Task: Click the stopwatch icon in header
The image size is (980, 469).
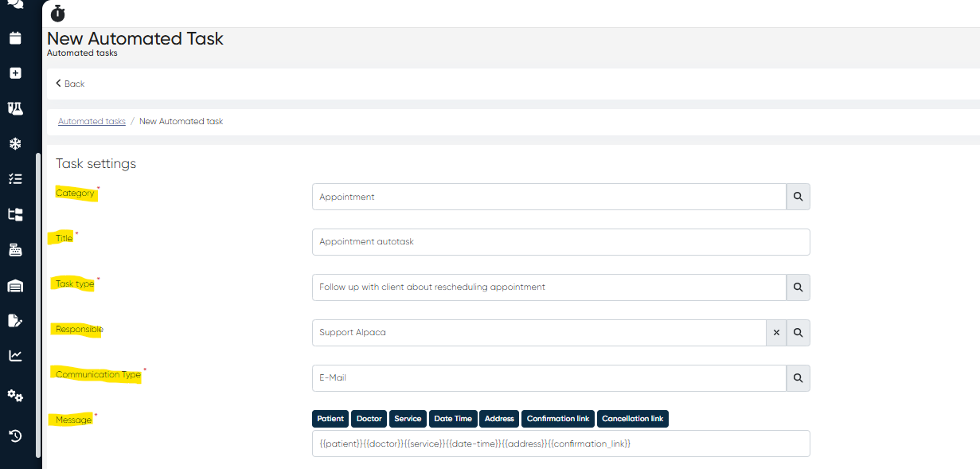Action: (58, 14)
